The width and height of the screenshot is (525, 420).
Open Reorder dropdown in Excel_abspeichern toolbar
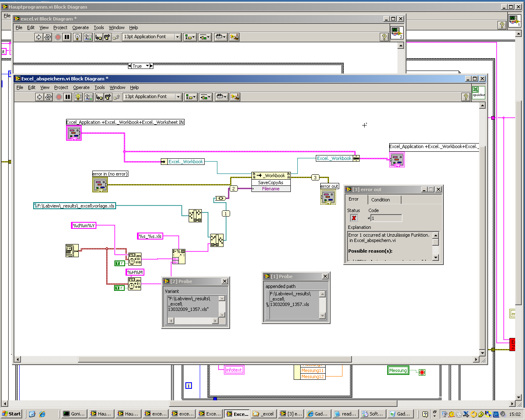tap(221, 97)
